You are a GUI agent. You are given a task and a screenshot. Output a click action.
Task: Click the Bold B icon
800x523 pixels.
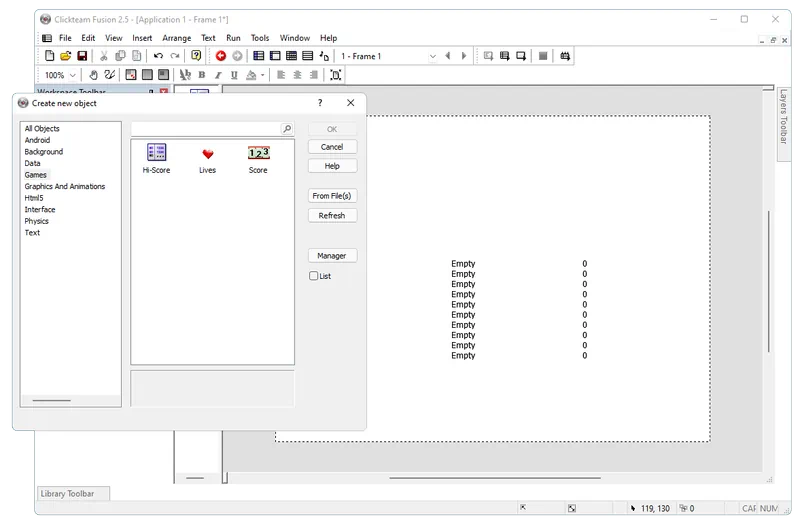pos(202,75)
